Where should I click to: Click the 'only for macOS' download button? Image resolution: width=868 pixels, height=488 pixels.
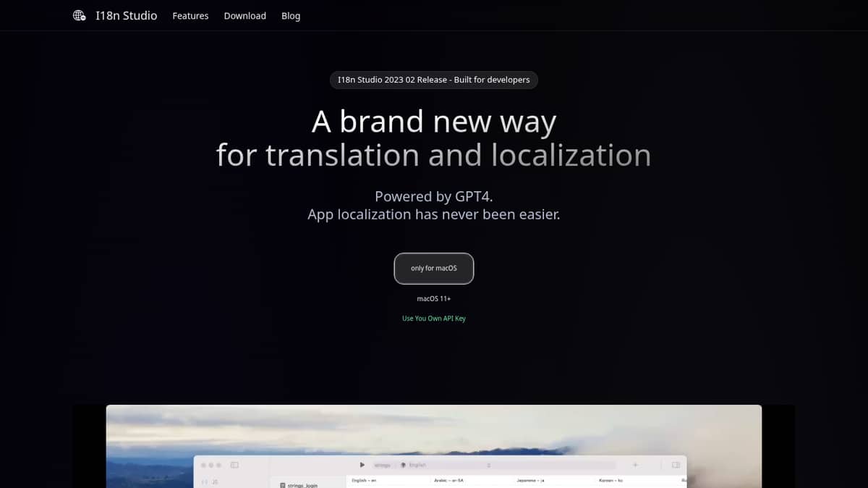tap(434, 269)
